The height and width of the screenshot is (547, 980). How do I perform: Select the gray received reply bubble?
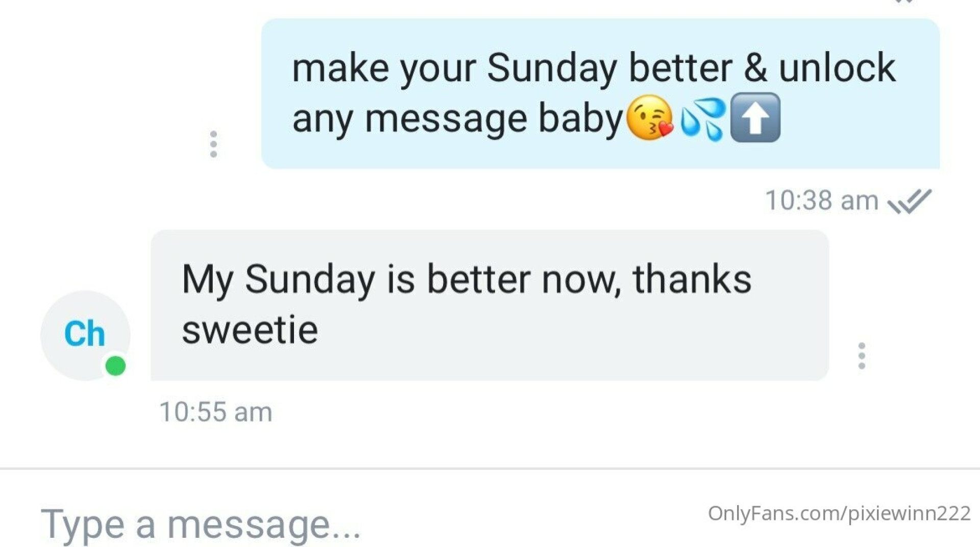click(489, 305)
